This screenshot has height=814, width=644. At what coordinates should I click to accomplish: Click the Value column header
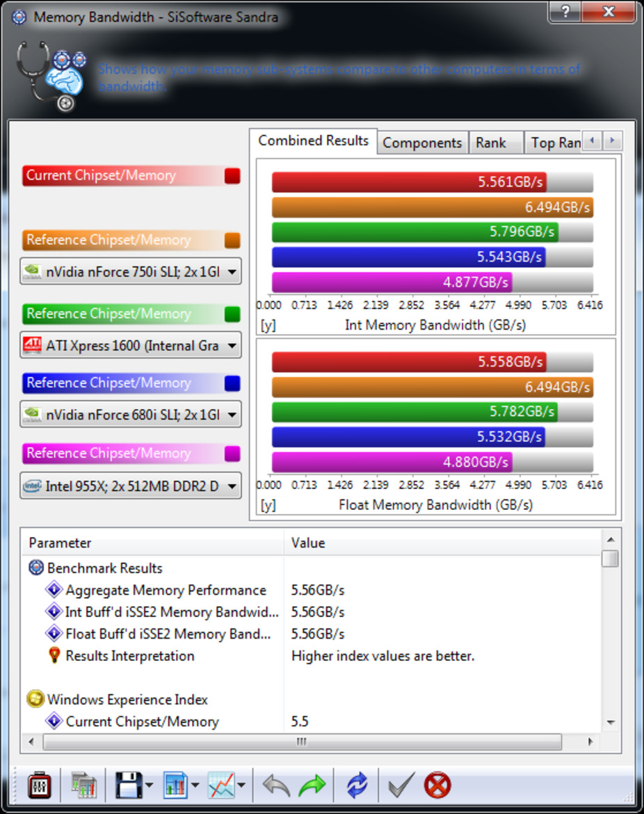[442, 543]
